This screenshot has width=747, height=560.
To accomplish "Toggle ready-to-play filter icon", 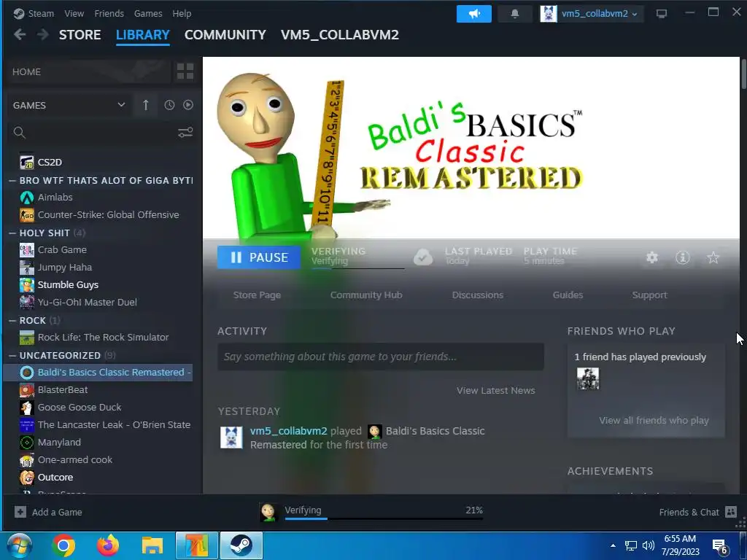I will point(188,105).
